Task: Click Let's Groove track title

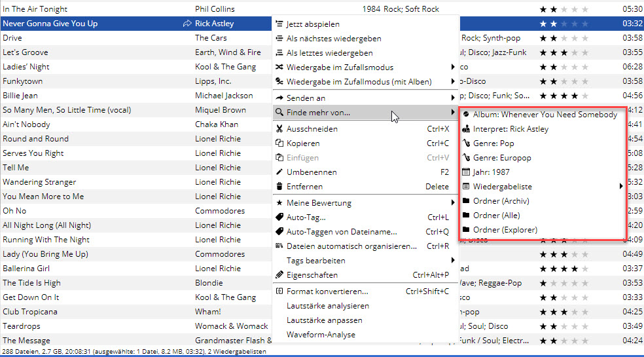Action: (x=26, y=52)
